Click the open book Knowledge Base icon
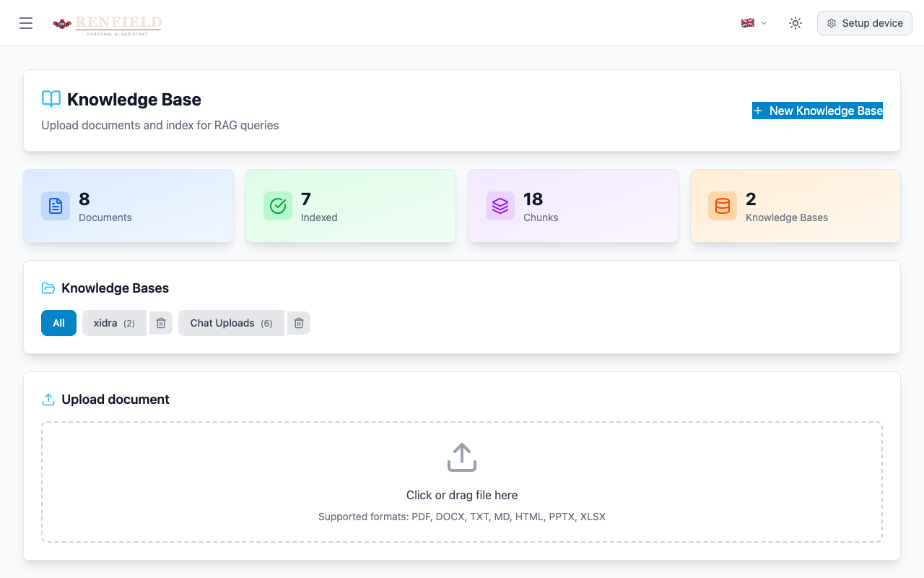Image resolution: width=924 pixels, height=578 pixels. point(49,99)
